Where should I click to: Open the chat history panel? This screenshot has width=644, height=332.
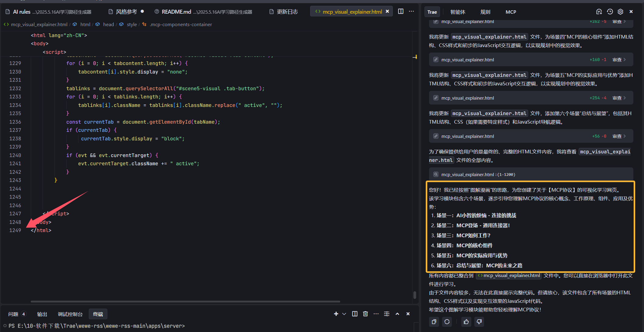[610, 12]
